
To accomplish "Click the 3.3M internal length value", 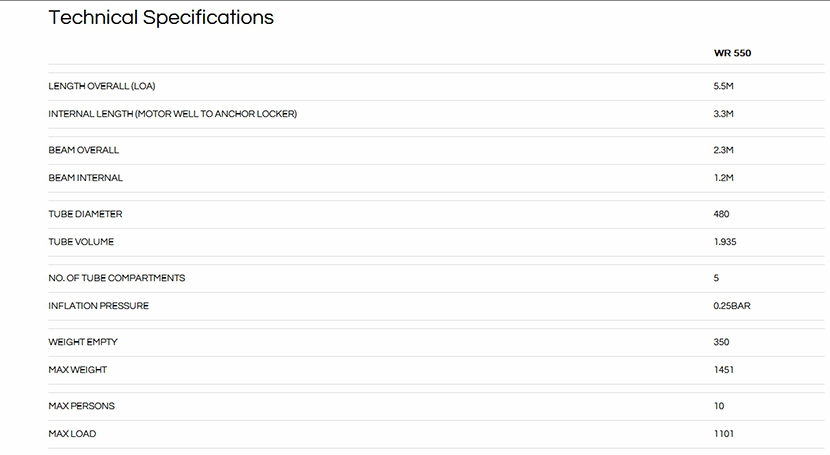I will click(724, 114).
